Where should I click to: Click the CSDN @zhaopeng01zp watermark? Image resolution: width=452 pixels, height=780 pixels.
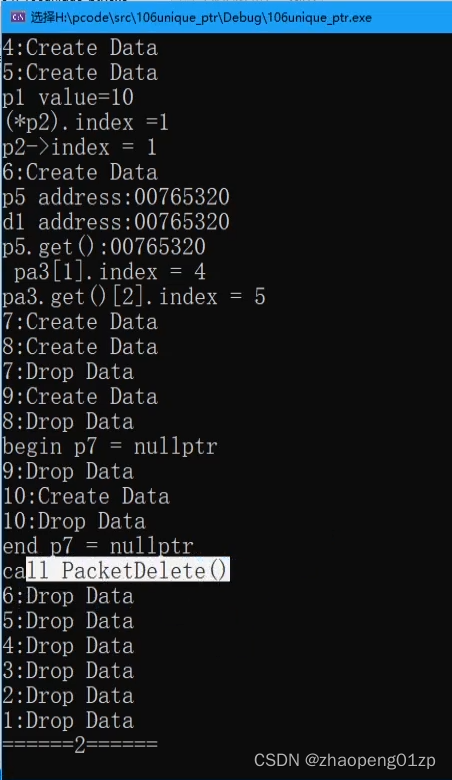pyautogui.click(x=345, y=760)
